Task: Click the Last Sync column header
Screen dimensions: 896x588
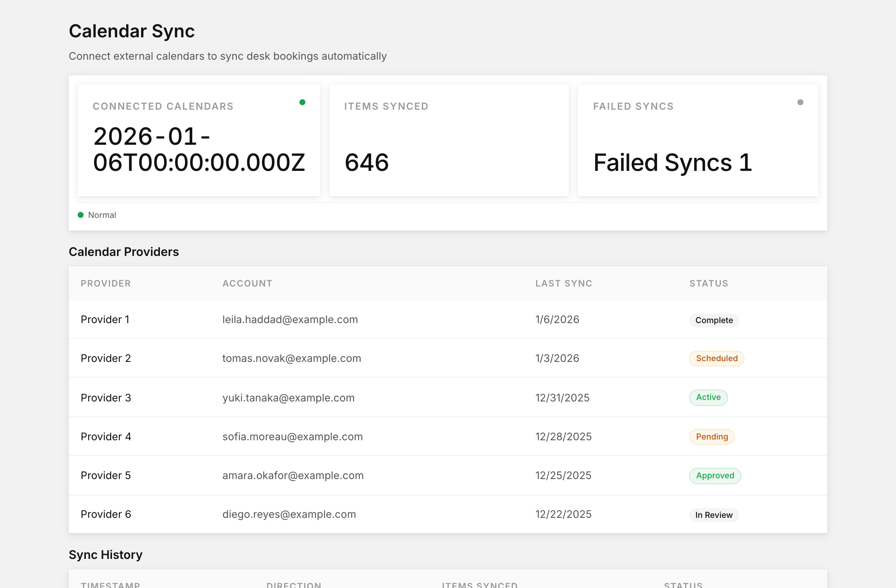Action: point(564,283)
